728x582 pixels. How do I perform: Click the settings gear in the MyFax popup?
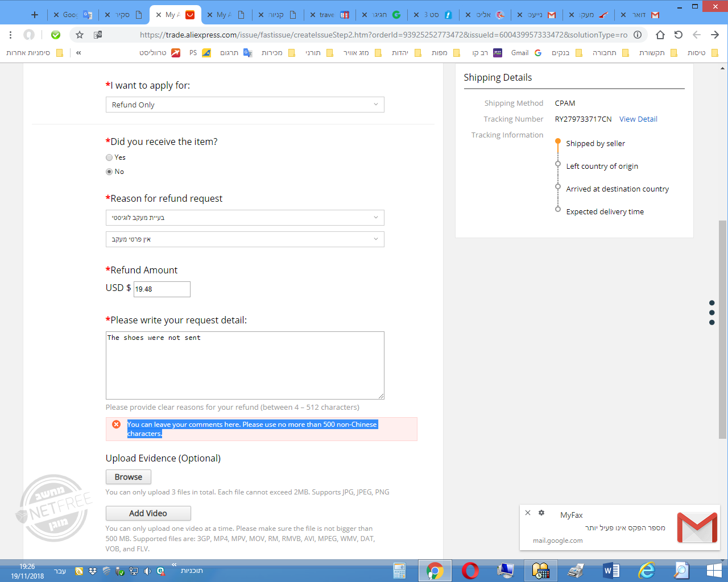click(540, 512)
